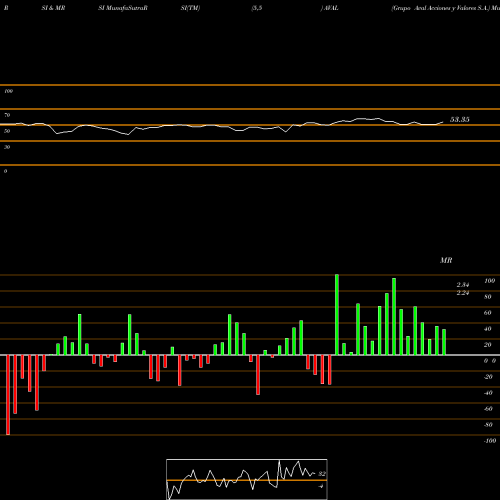
Task: Click the "100" label on MR axis
Action: (489, 281)
